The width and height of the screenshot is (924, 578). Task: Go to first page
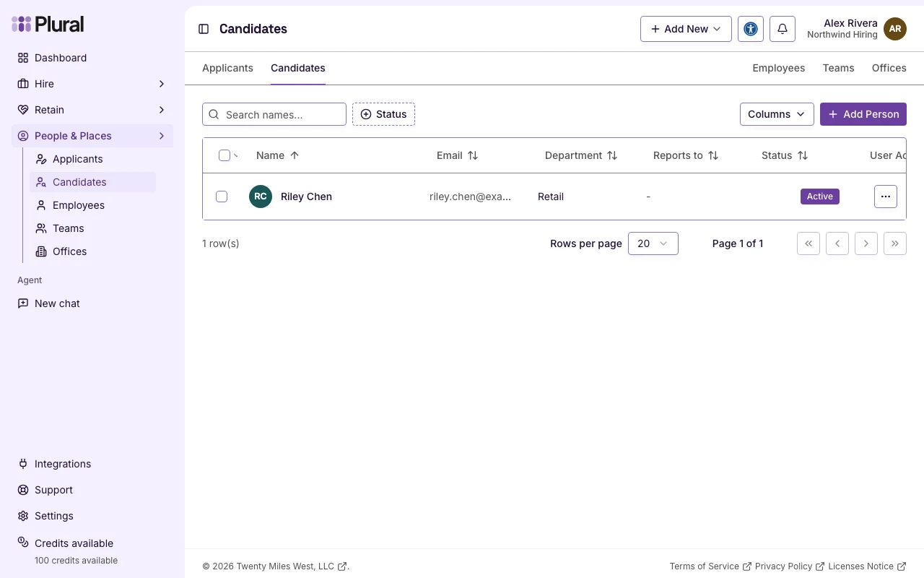click(808, 243)
